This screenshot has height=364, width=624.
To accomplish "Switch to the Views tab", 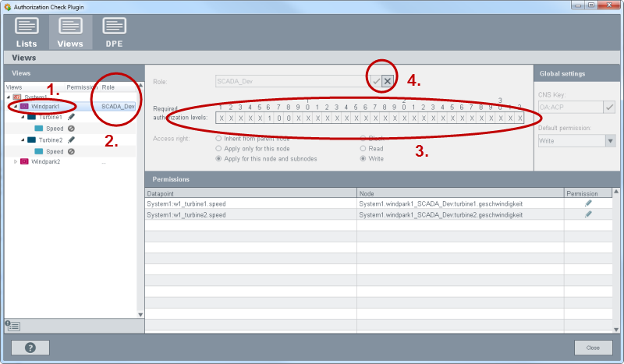I will [x=70, y=33].
